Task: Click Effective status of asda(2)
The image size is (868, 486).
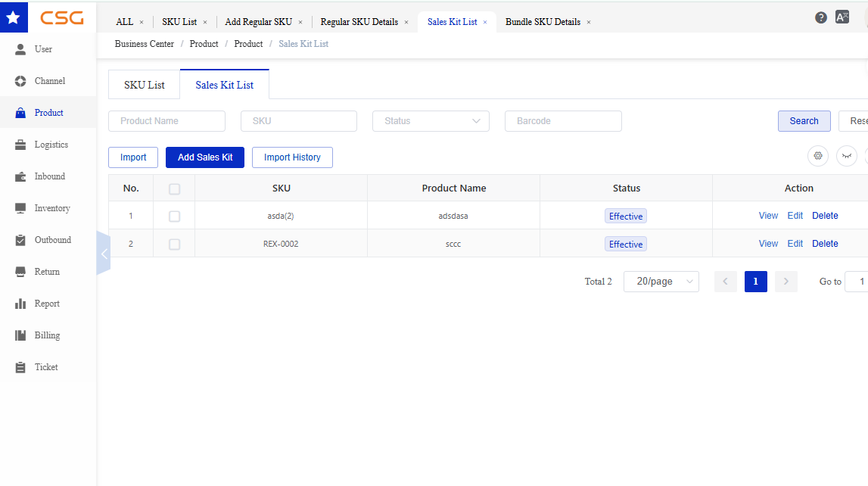Action: click(x=626, y=217)
